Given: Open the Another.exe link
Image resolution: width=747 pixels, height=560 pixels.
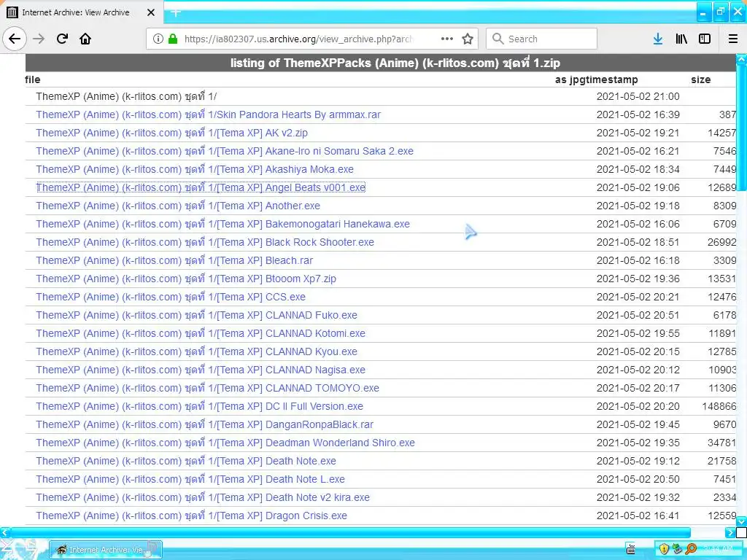Looking at the screenshot, I should point(178,206).
